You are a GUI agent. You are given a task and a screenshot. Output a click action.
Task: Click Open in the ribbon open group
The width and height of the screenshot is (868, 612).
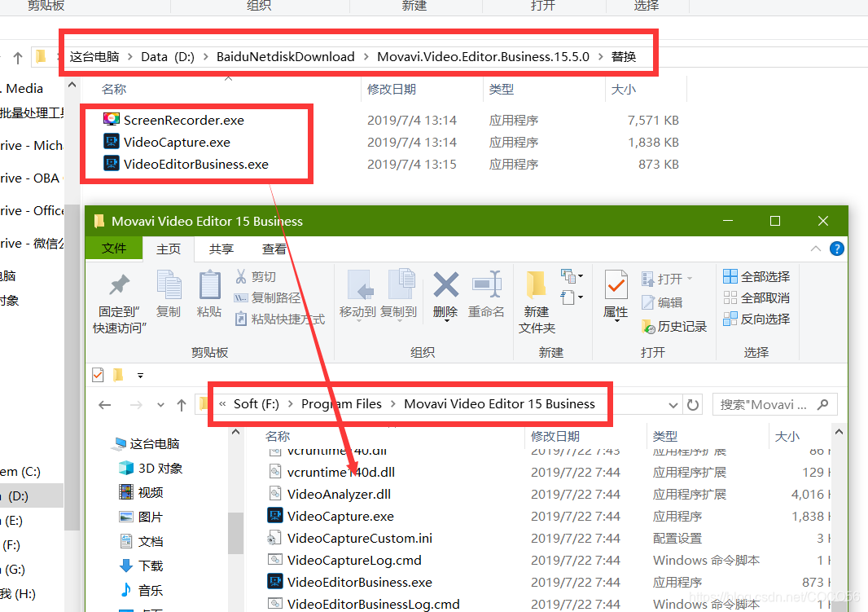(x=667, y=279)
